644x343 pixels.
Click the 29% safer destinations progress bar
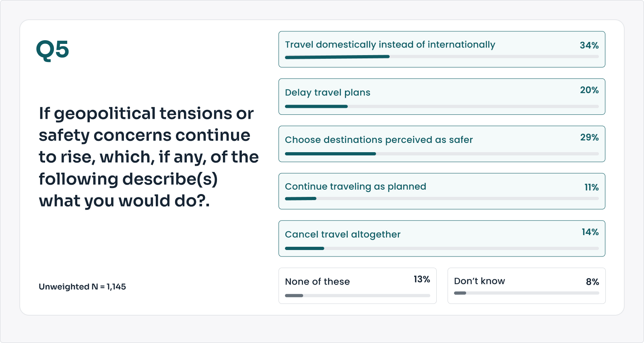click(x=442, y=154)
